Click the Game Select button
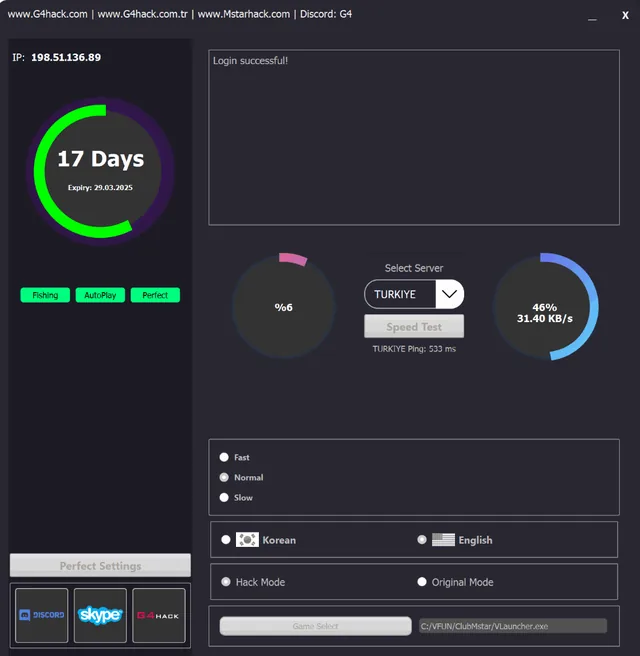This screenshot has width=640, height=656. [x=315, y=626]
